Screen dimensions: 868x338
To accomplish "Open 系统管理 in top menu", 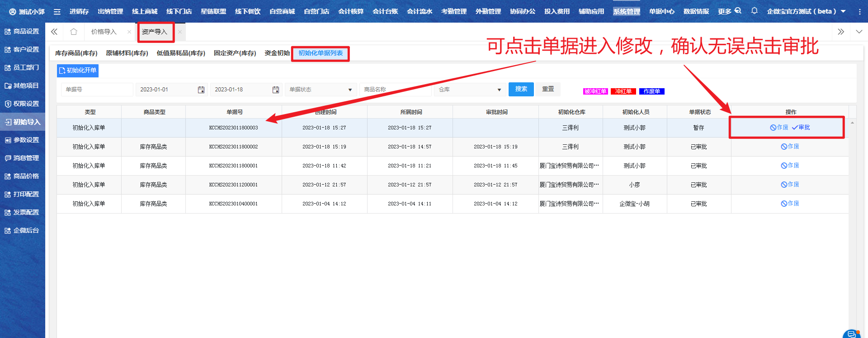I will click(626, 11).
